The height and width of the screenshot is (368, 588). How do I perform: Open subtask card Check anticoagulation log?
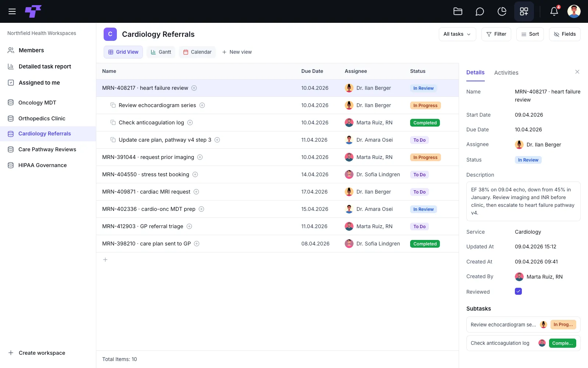[523, 343]
